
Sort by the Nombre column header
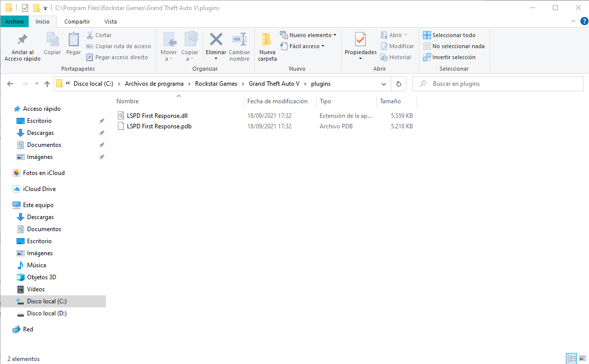click(127, 101)
